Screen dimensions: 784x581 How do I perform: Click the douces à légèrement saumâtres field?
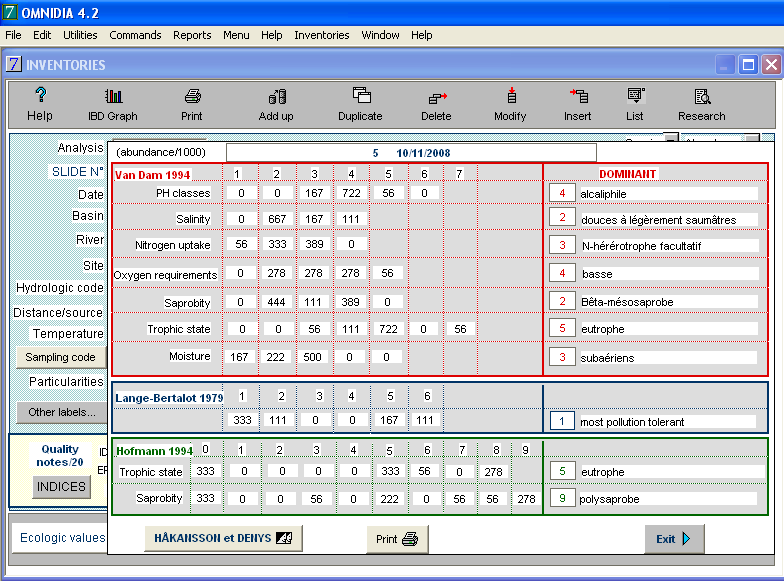pos(668,220)
